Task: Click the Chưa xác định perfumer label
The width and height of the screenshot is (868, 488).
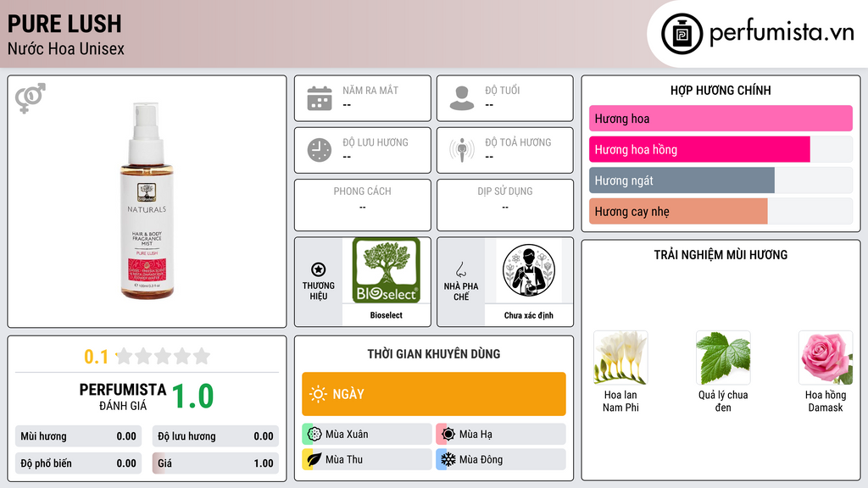Action: 529,315
